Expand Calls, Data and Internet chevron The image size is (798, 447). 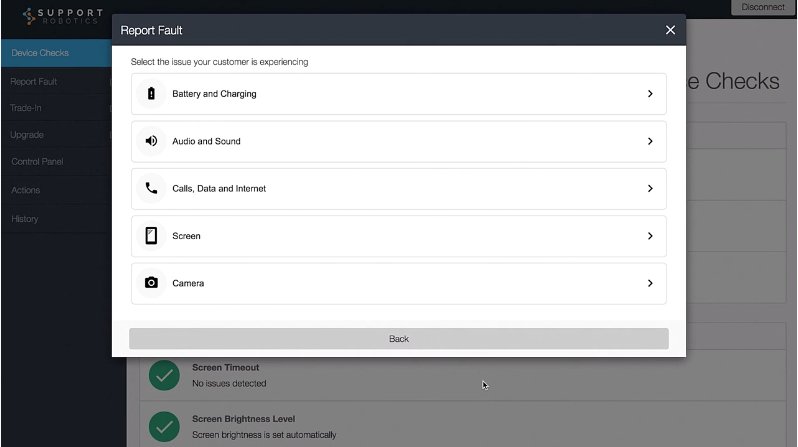tap(650, 188)
